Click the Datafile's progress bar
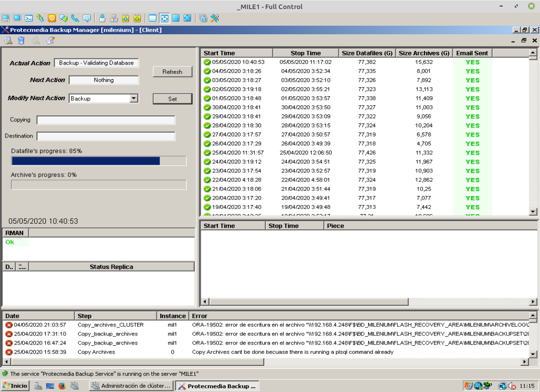The height and width of the screenshot is (392, 540). tap(99, 161)
